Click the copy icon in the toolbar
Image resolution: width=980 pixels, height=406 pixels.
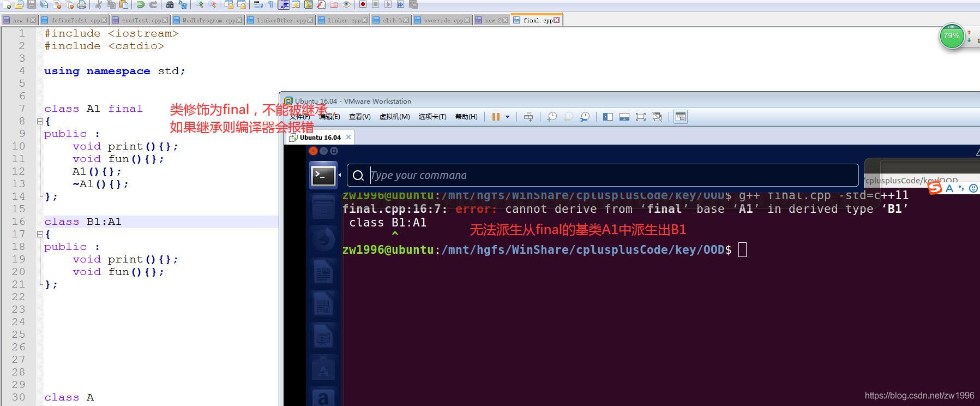[x=111, y=4]
